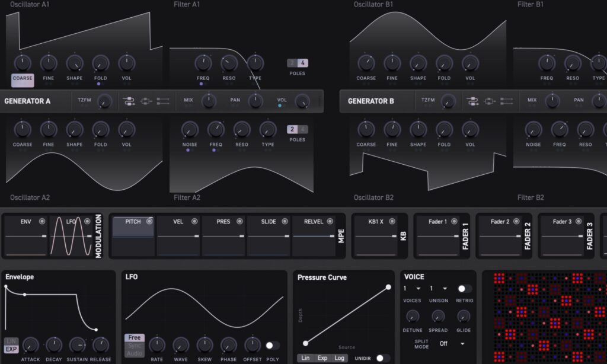Click the Generator A PAN knob
This screenshot has width=607, height=364.
[x=255, y=101]
